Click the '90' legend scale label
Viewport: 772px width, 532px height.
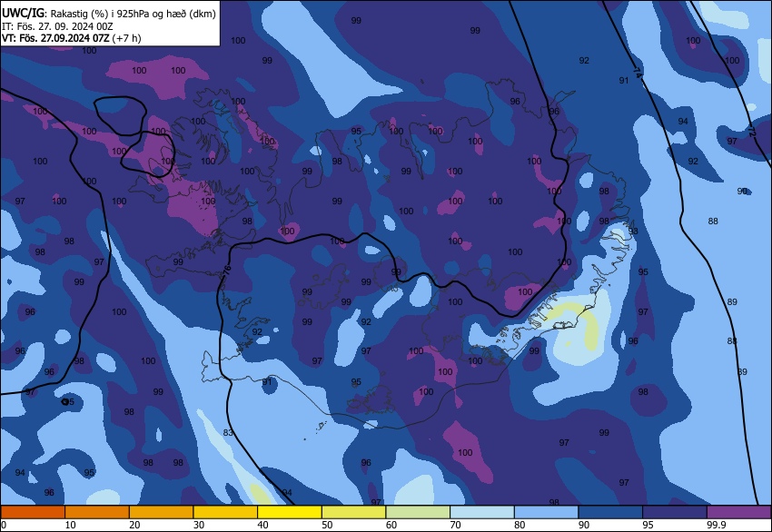[584, 525]
